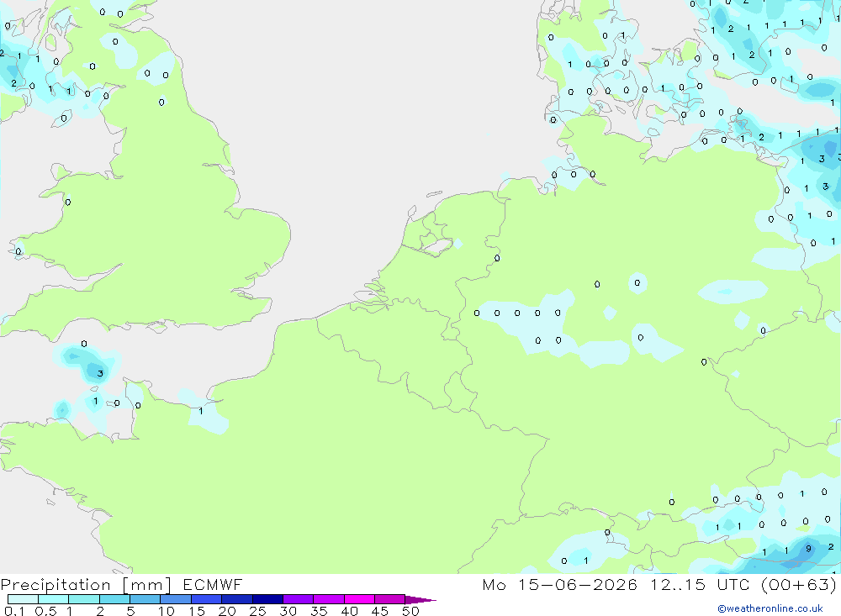Click the 10–15 mm legend color swatch
The height and width of the screenshot is (616, 841).
[x=176, y=599]
